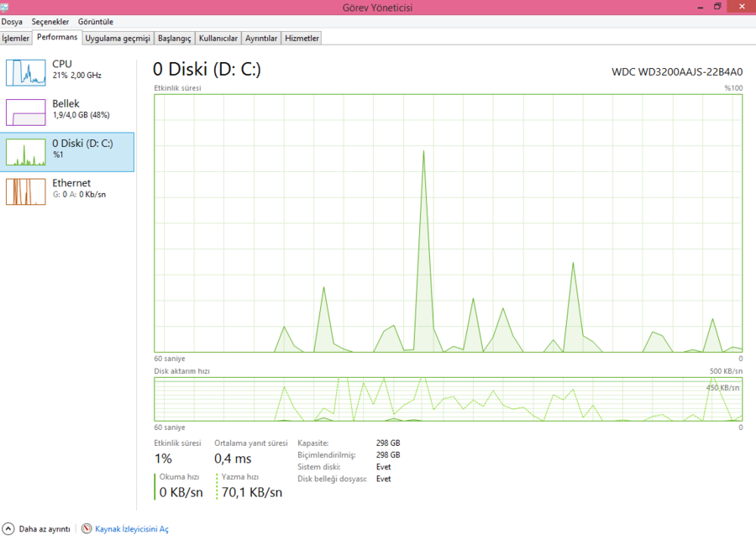Select the CPU usage mini graph

click(x=25, y=72)
